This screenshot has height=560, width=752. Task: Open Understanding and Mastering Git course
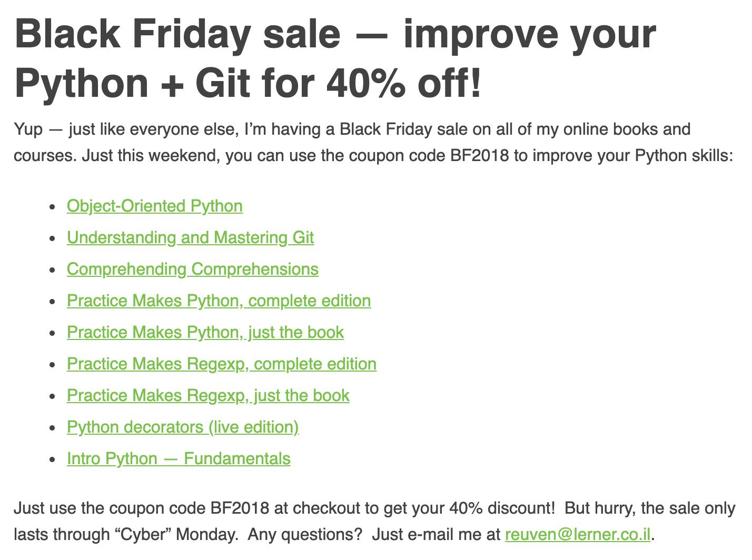(x=190, y=237)
